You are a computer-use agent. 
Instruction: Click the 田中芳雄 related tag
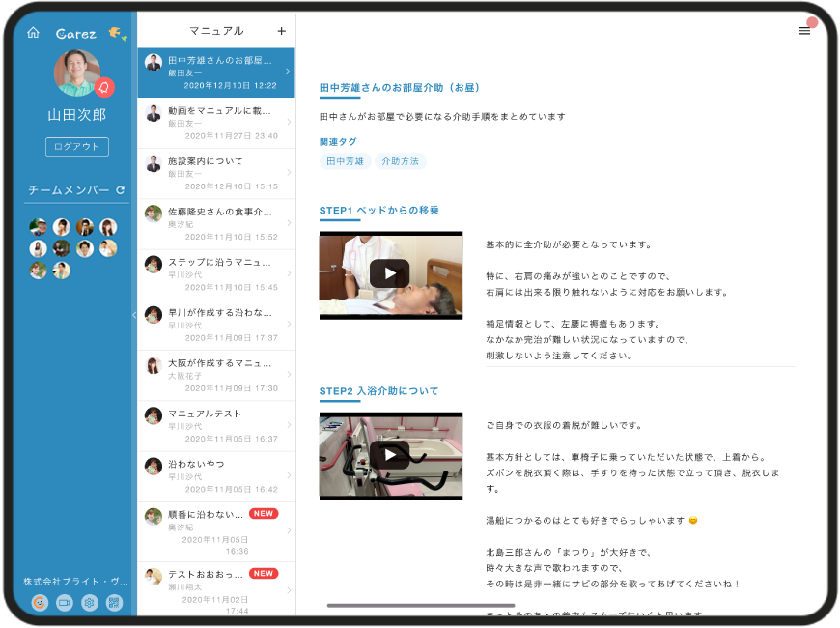pyautogui.click(x=345, y=162)
